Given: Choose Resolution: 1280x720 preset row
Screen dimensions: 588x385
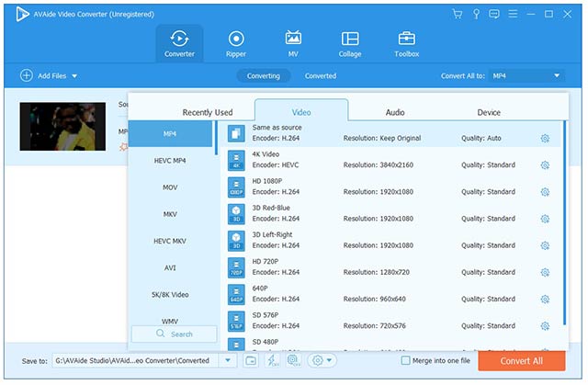Looking at the screenshot, I should [x=390, y=267].
